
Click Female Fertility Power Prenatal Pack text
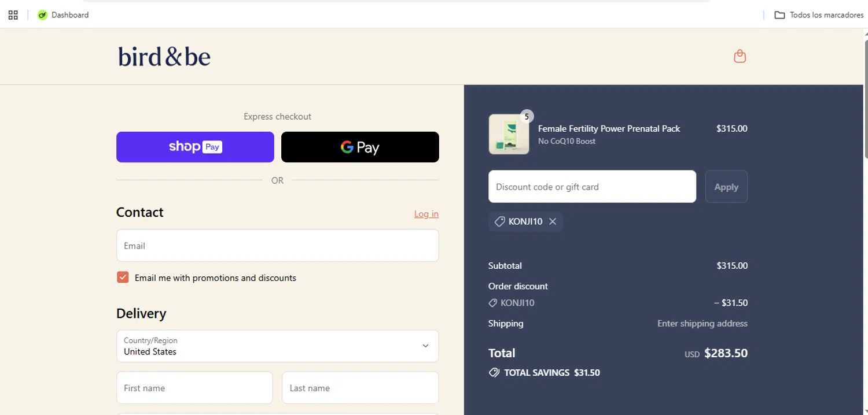click(x=609, y=128)
